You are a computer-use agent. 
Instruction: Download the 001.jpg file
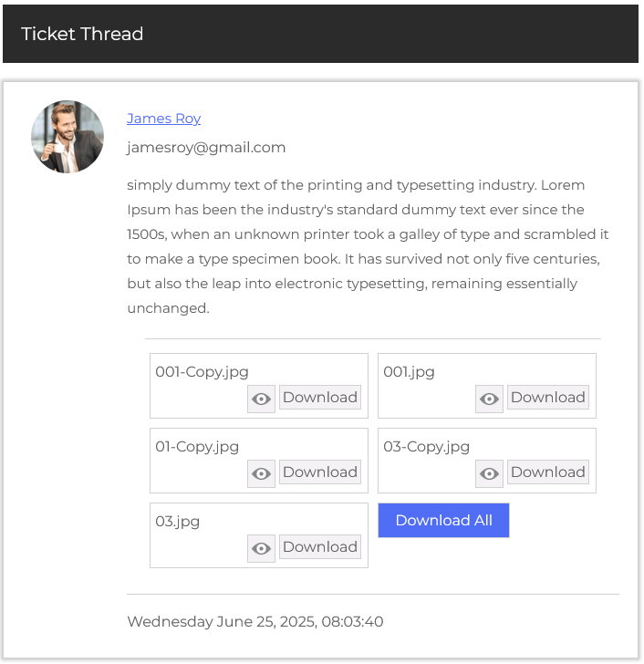[x=548, y=398]
